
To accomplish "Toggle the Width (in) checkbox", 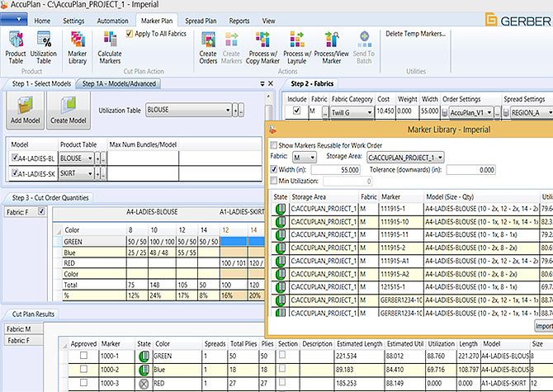I will click(x=274, y=169).
